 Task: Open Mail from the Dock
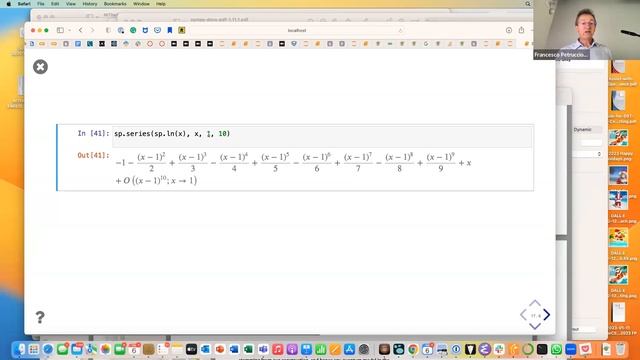(77, 349)
